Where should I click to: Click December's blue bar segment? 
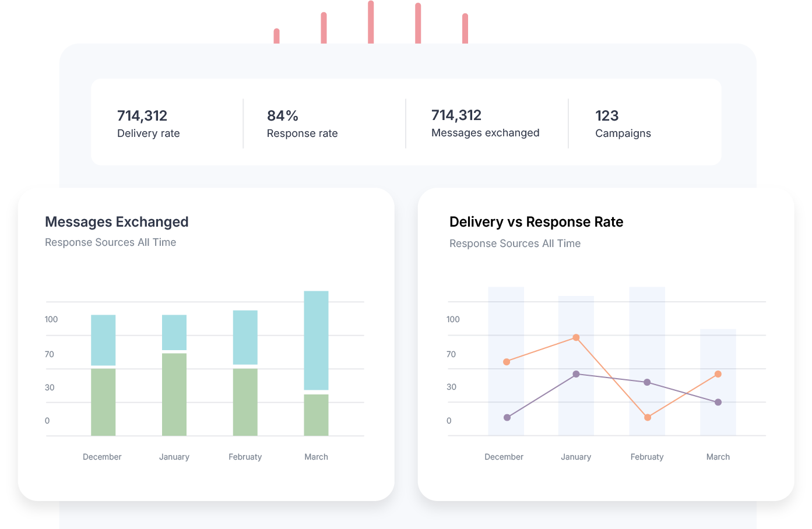(103, 340)
